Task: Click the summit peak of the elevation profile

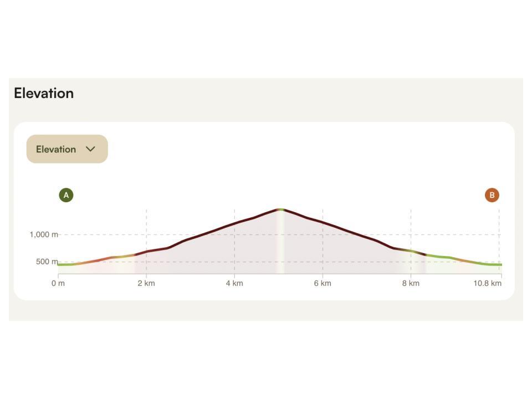Action: (280, 209)
